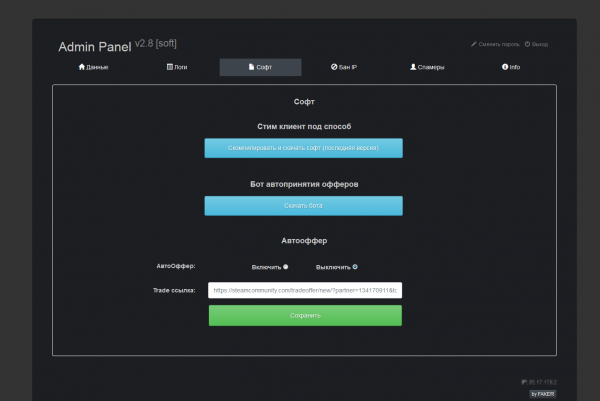Click the user icon beside Спамеры
Screen dimensions: 600x401
point(413,67)
